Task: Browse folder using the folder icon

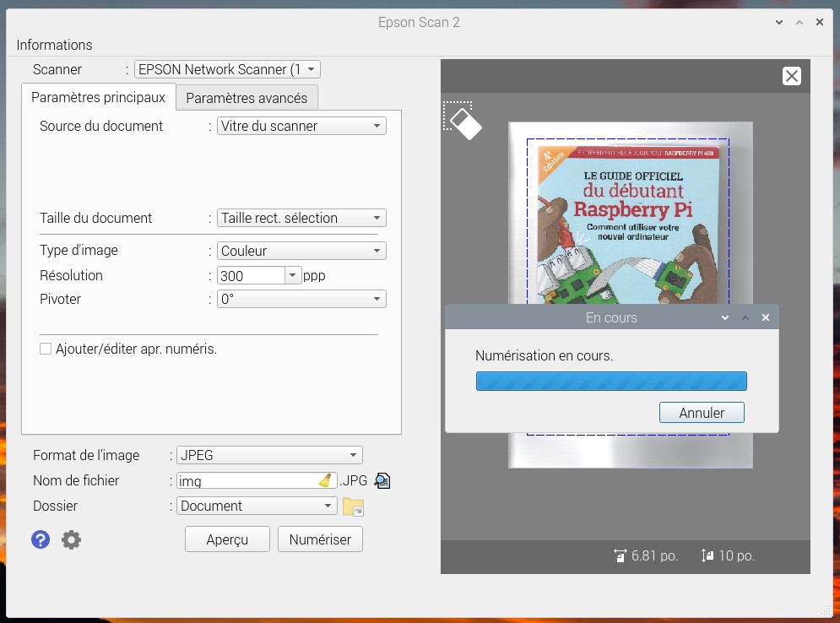Action: pyautogui.click(x=353, y=507)
